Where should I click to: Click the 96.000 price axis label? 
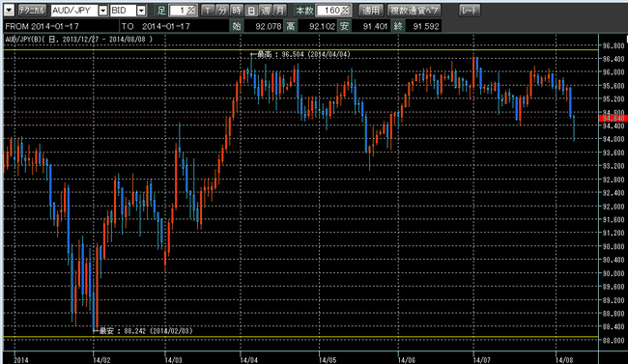point(614,72)
